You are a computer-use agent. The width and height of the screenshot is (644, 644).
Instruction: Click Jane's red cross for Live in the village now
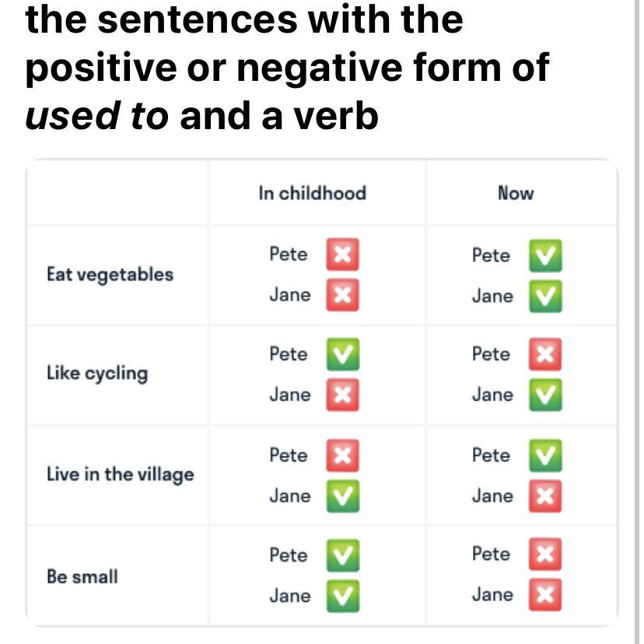(x=545, y=496)
